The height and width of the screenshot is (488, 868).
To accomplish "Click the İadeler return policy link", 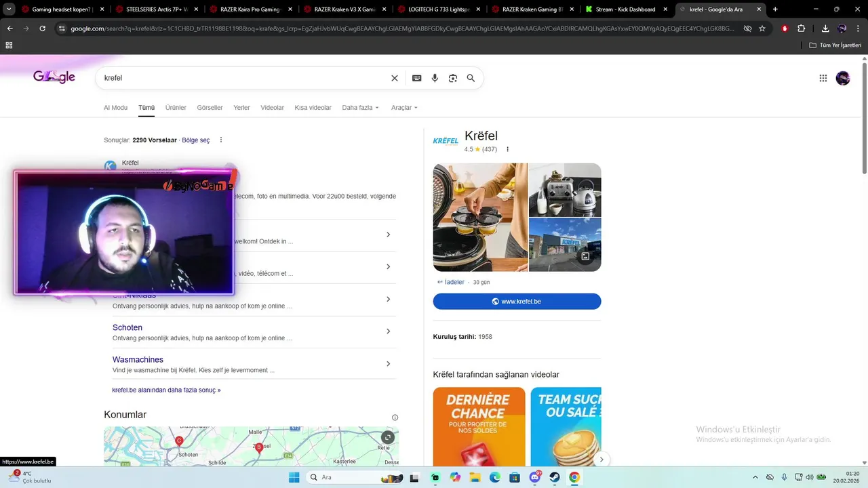I will pyautogui.click(x=454, y=282).
